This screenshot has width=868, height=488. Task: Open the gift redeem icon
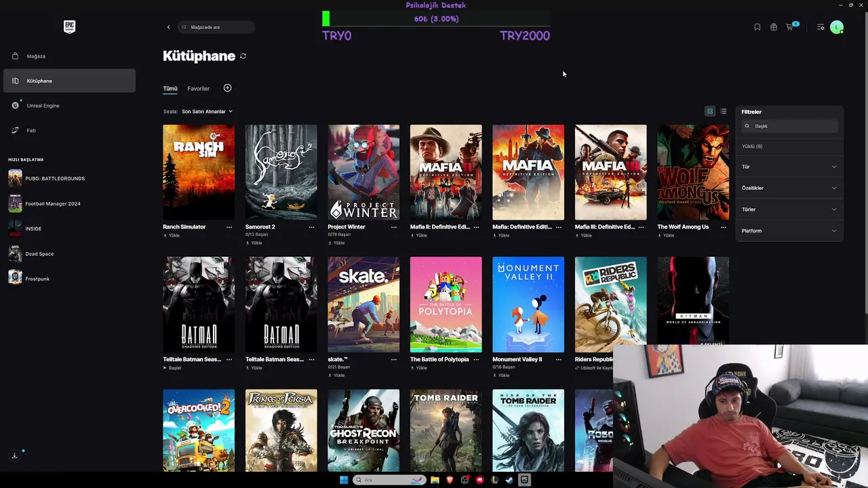774,27
